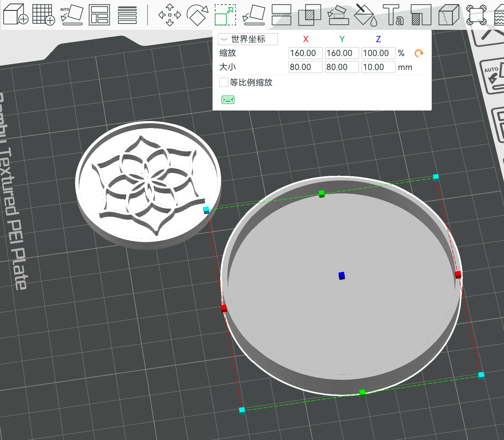This screenshot has height=440, width=504.
Task: Click the cyan corner handle at the gizmo's upper right
Action: pyautogui.click(x=436, y=177)
